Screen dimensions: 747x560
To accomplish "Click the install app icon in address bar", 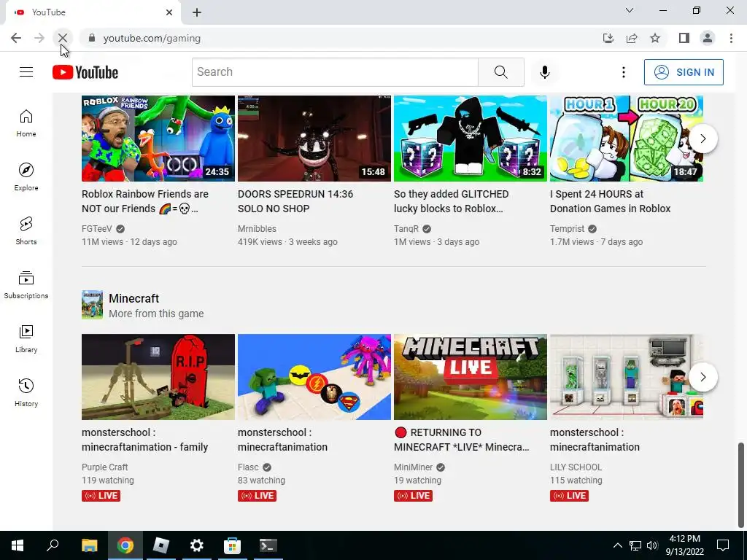I will pos(608,38).
